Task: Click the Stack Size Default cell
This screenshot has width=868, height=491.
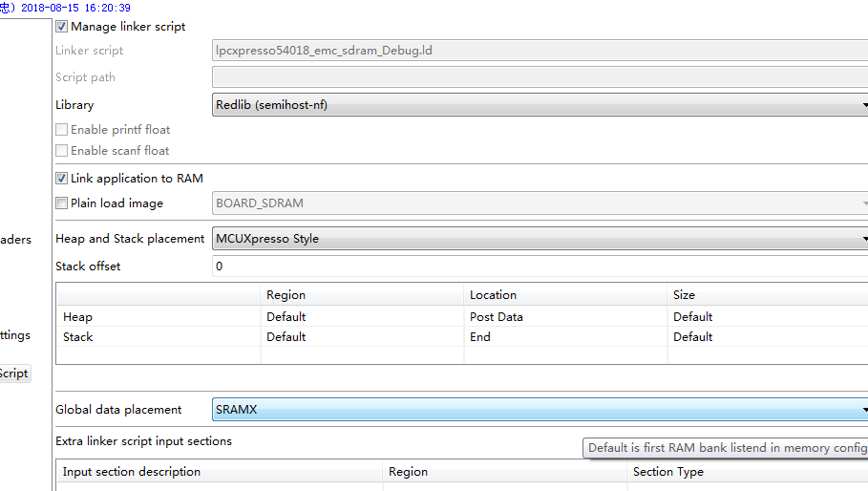Action: (x=768, y=337)
